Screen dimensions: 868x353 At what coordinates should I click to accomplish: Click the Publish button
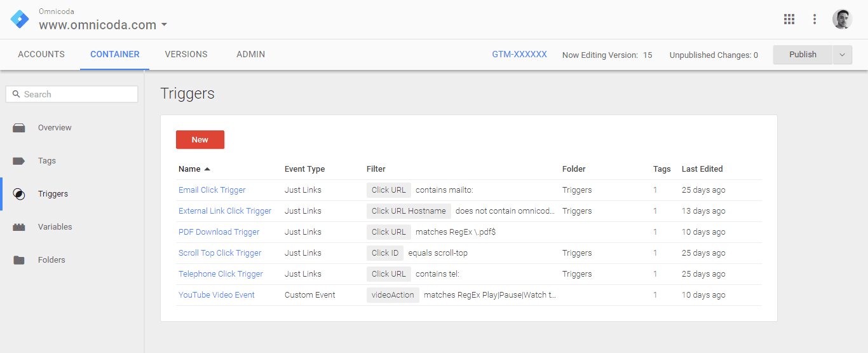pos(803,55)
